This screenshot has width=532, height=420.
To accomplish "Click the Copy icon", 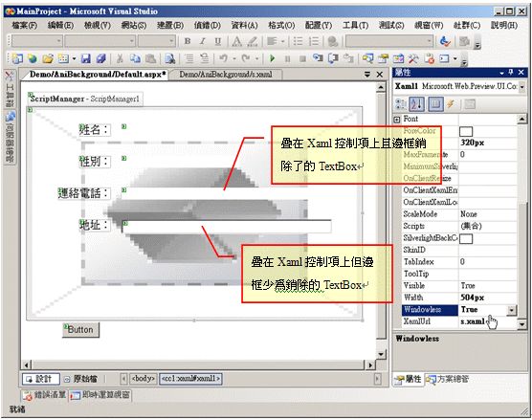I will pyautogui.click(x=135, y=58).
